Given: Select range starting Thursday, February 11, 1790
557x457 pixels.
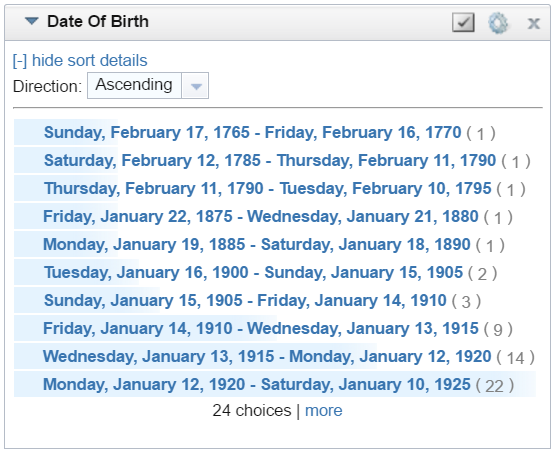Looking at the screenshot, I should [x=267, y=188].
